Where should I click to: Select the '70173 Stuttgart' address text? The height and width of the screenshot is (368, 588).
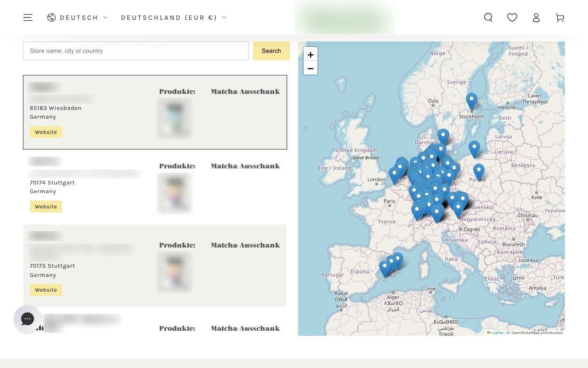pos(52,266)
